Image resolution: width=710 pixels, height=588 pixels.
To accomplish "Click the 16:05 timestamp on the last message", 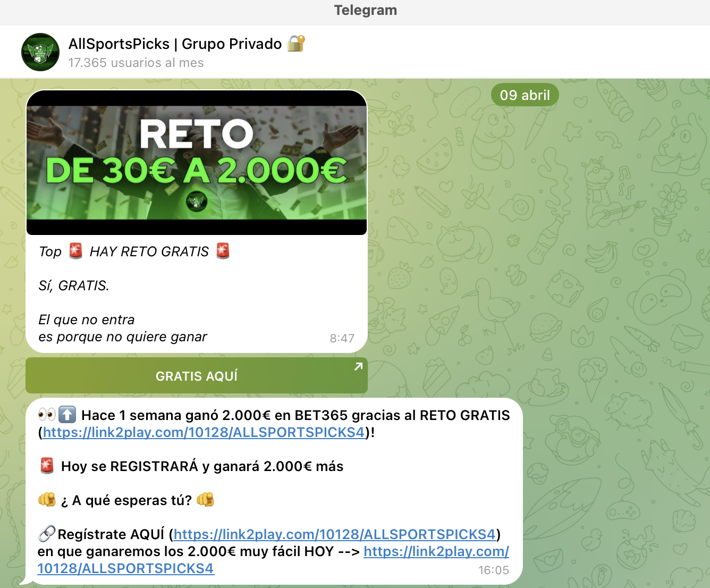I will coord(493,570).
